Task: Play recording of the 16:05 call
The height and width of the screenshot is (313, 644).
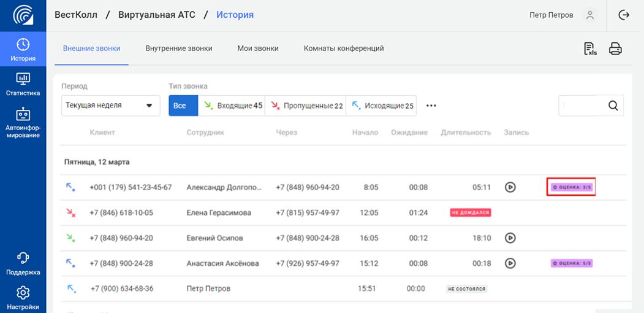Action: click(x=510, y=238)
